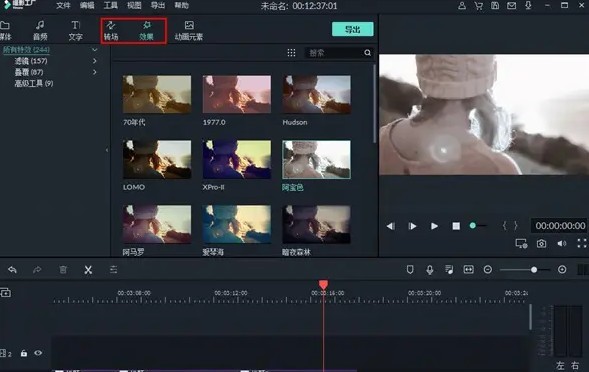This screenshot has height=372, width=589.
Task: Click the delete trash icon
Action: click(63, 269)
